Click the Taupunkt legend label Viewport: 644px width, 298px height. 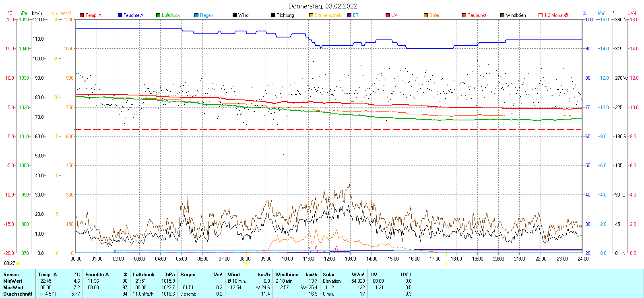pos(477,15)
